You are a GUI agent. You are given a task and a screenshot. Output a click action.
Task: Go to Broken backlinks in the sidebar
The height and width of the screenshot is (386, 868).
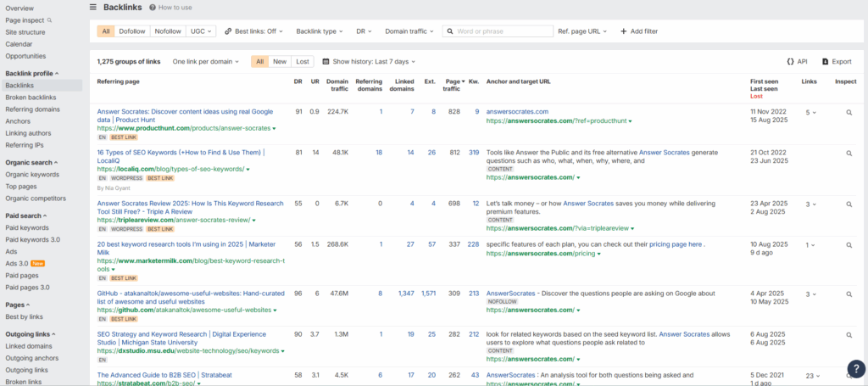pyautogui.click(x=31, y=98)
